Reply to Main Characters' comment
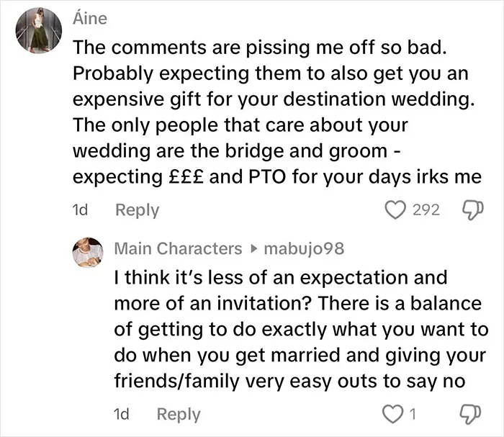 pyautogui.click(x=179, y=415)
